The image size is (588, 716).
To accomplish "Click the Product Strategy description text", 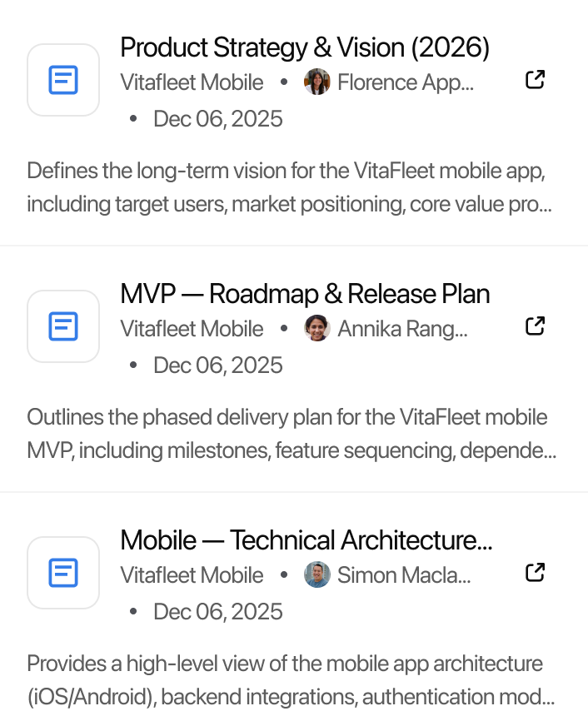I will pyautogui.click(x=289, y=188).
